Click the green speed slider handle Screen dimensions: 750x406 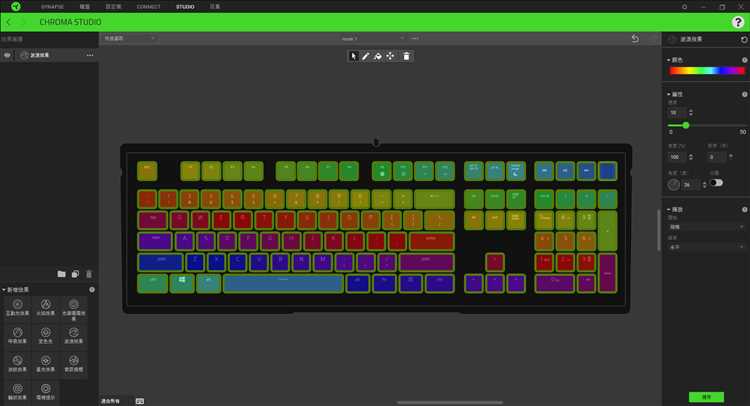click(x=685, y=125)
